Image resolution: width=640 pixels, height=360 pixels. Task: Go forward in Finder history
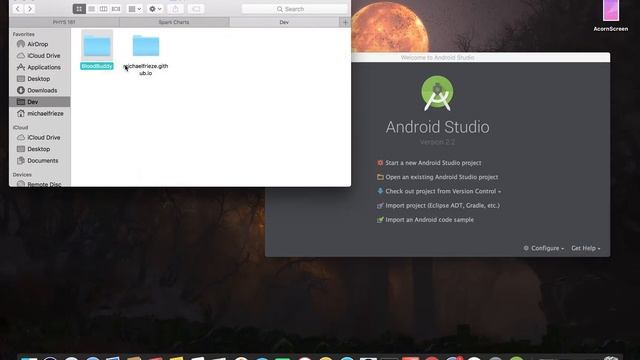coord(29,9)
